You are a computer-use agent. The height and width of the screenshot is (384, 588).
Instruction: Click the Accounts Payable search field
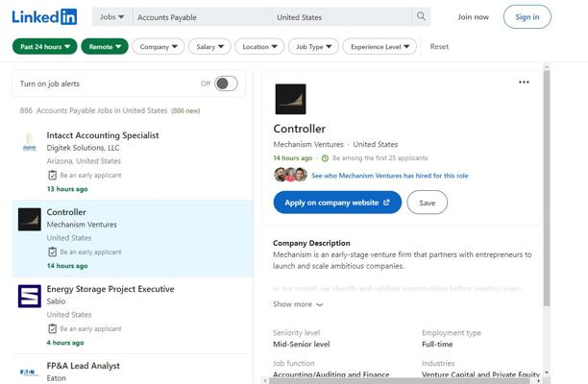coord(202,17)
